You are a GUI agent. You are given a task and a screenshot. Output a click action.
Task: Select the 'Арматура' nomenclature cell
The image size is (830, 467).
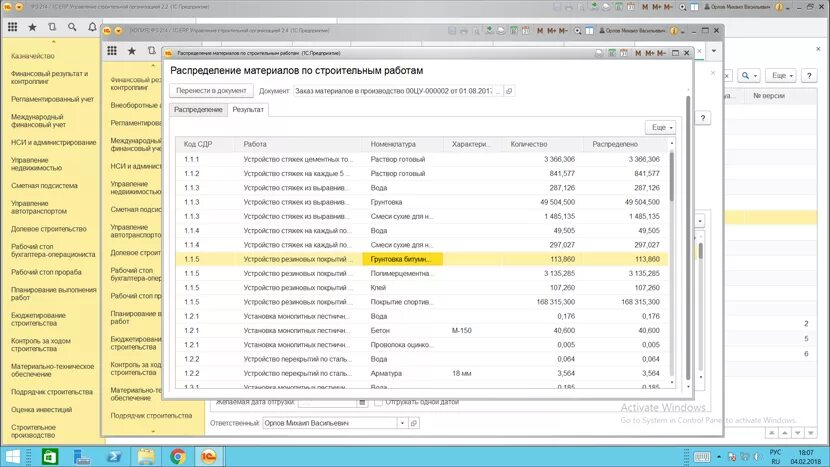point(402,373)
